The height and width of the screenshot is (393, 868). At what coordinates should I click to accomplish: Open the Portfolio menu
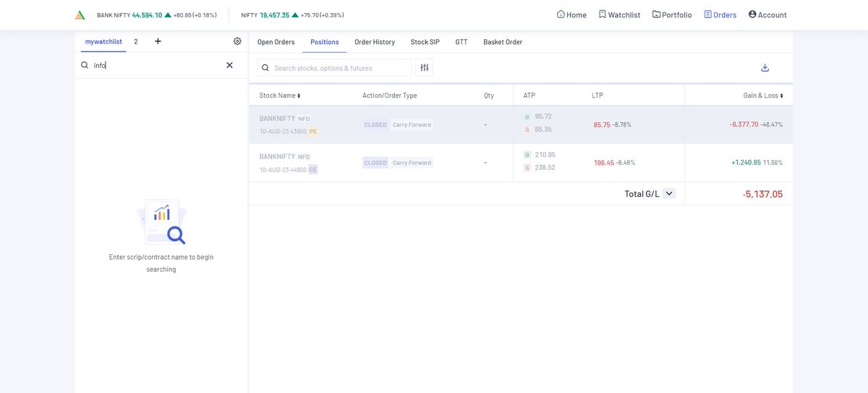[672, 14]
